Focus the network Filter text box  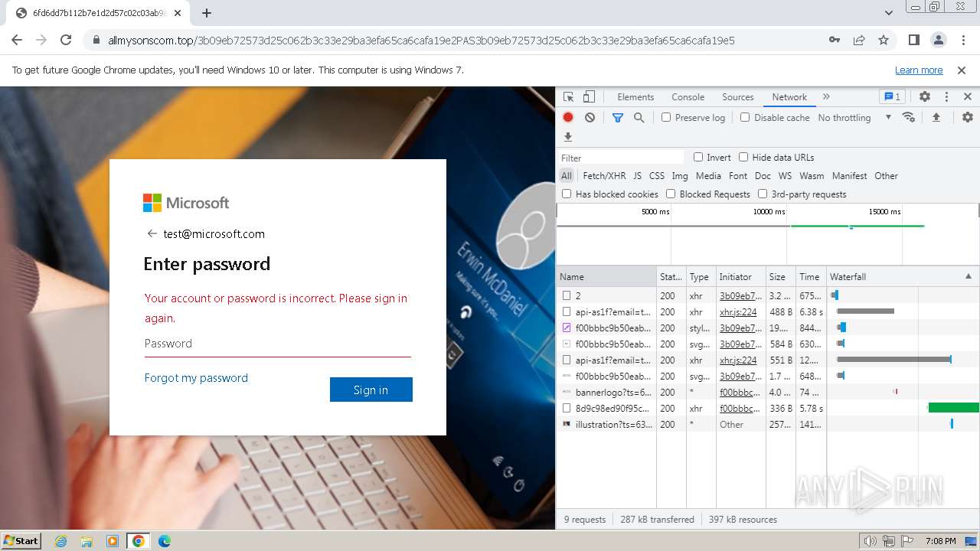pyautogui.click(x=621, y=157)
